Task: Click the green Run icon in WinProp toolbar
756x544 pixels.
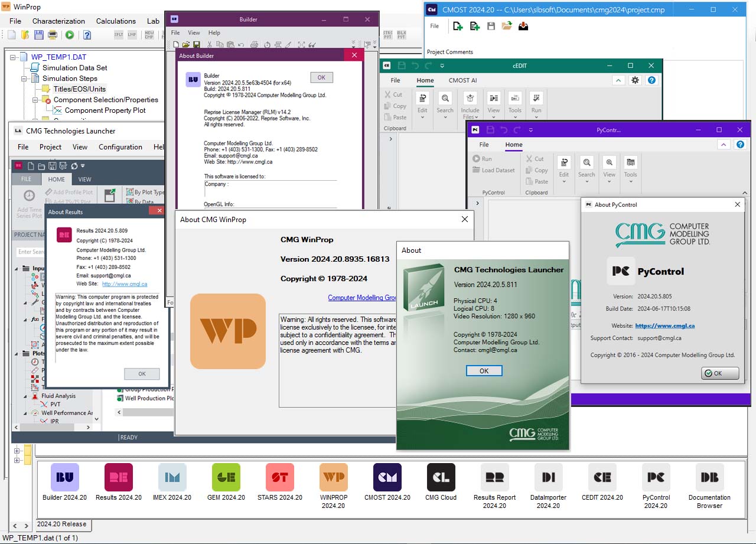Action: pos(70,35)
